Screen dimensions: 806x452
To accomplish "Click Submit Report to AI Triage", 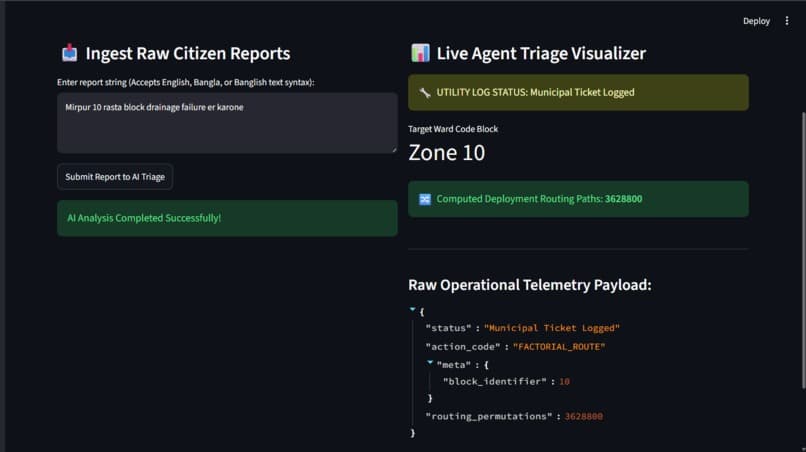I will click(115, 177).
